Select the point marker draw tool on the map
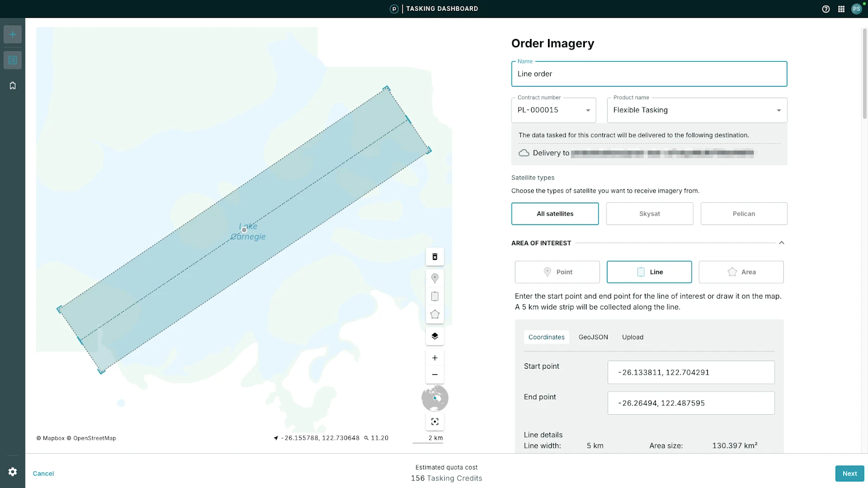The height and width of the screenshot is (488, 868). point(435,278)
